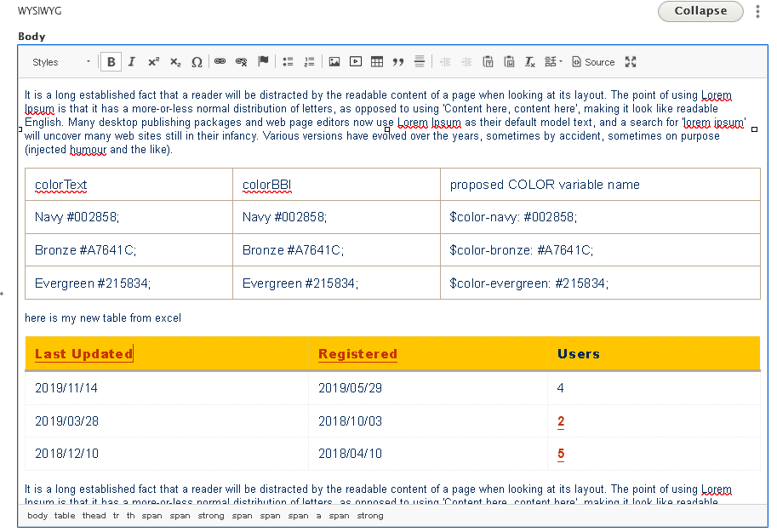Click the Increase Indent icon
777x532 pixels.
coord(466,62)
